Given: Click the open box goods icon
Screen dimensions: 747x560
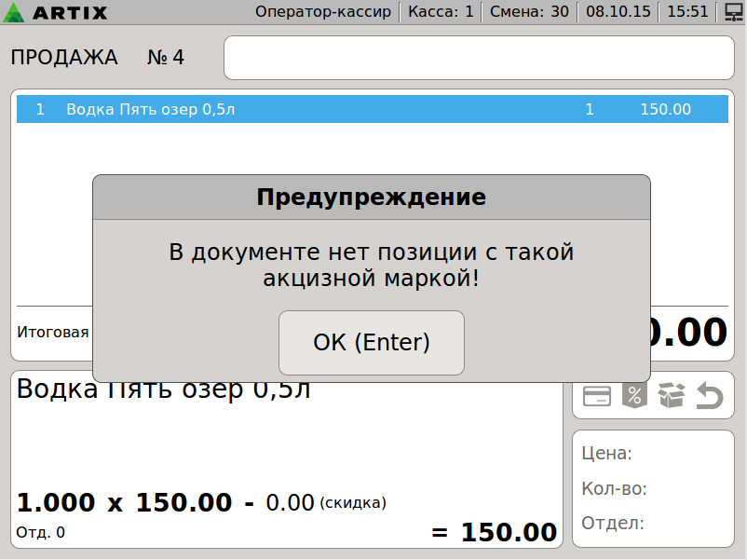Looking at the screenshot, I should (671, 396).
